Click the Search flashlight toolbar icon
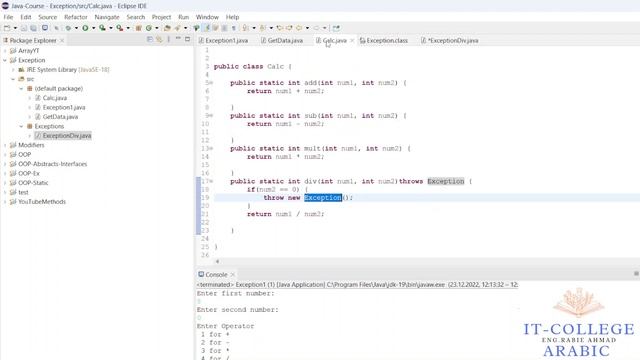This screenshot has width=640, height=360. tap(178, 28)
